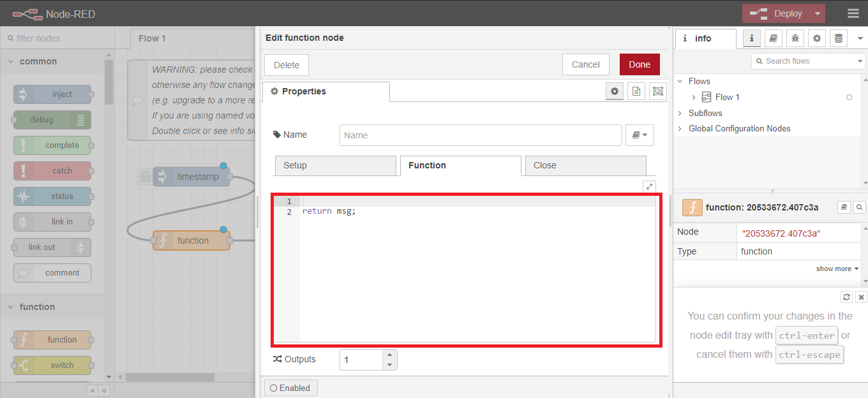Screen dimensions: 868x398
Task: Click the Cancel button
Action: [585, 64]
